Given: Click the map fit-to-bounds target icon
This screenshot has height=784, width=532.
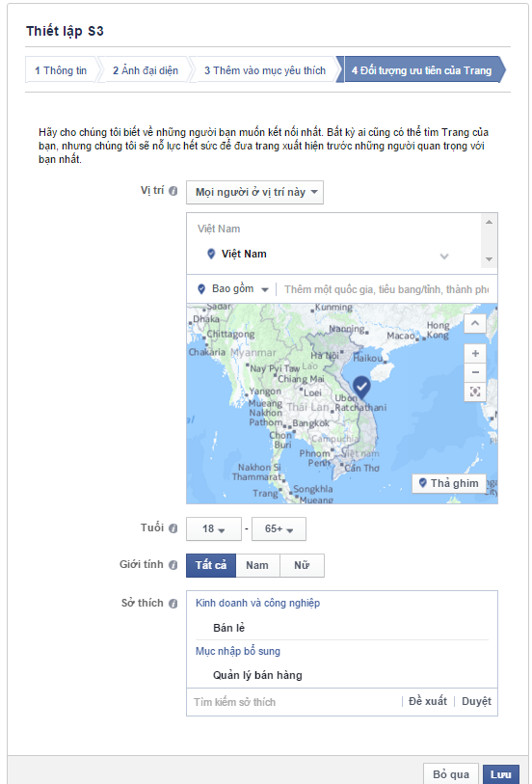Looking at the screenshot, I should point(475,392).
